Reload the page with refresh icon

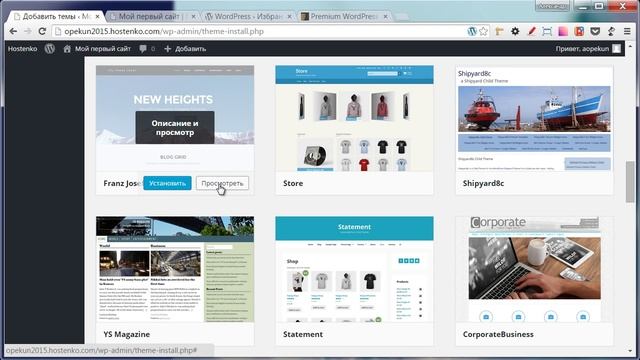(42, 31)
